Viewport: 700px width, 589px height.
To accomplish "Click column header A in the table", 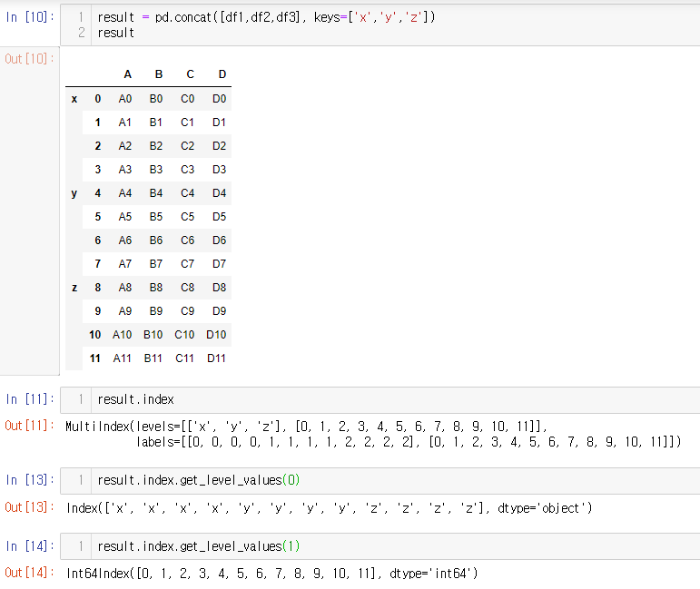I will coord(127,74).
